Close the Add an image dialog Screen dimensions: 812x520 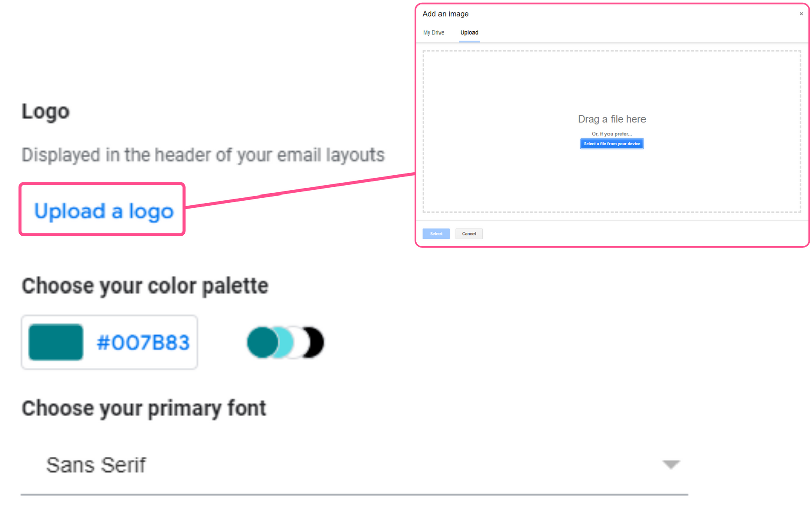(x=801, y=13)
